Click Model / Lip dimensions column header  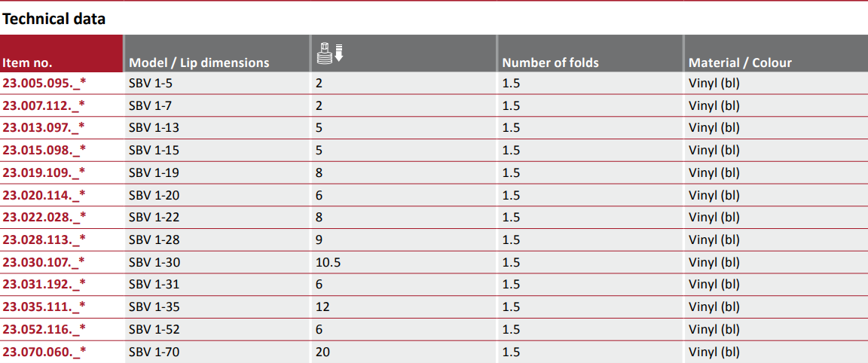click(199, 63)
